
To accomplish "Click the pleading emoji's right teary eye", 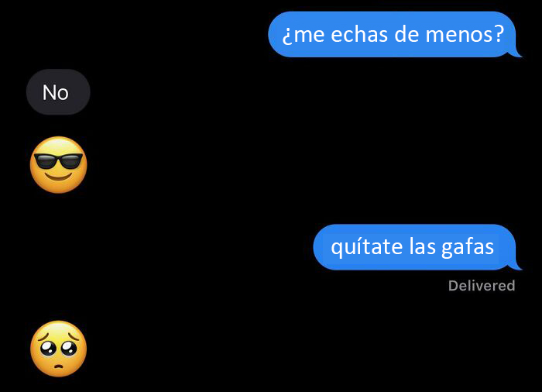I will (70, 348).
